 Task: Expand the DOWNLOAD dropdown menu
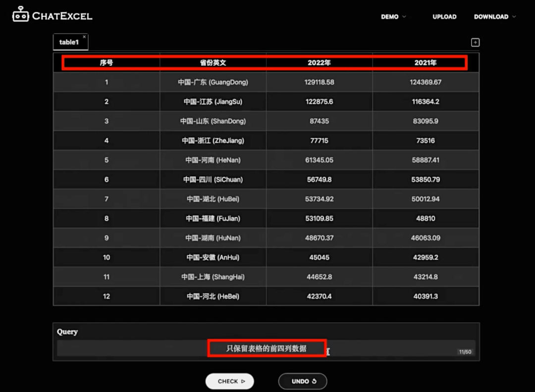point(494,17)
